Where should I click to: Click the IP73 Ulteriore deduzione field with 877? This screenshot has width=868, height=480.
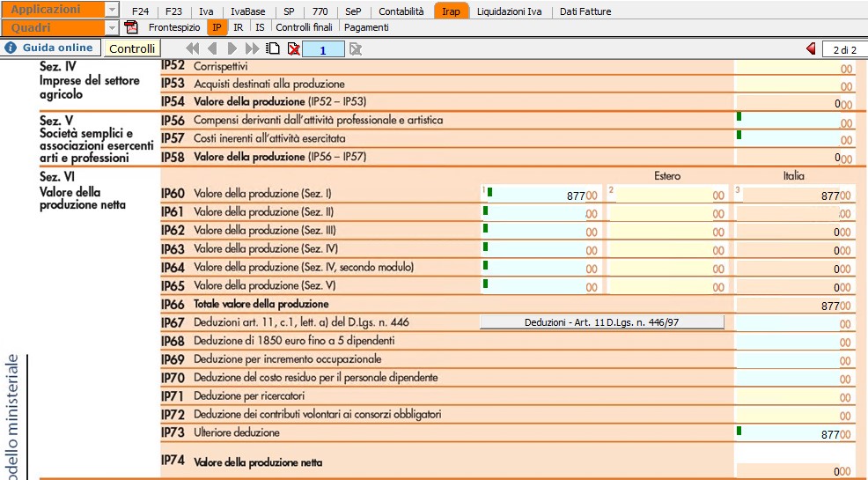794,433
